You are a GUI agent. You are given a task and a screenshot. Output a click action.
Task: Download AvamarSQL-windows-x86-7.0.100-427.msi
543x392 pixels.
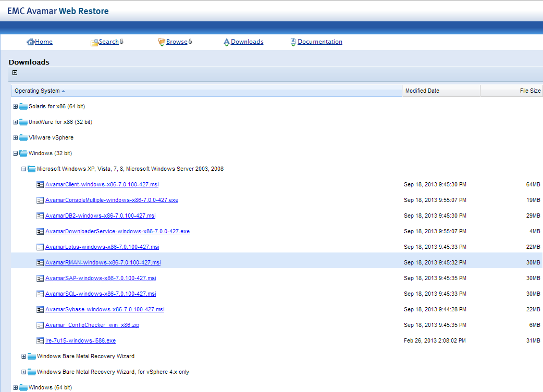coord(101,294)
